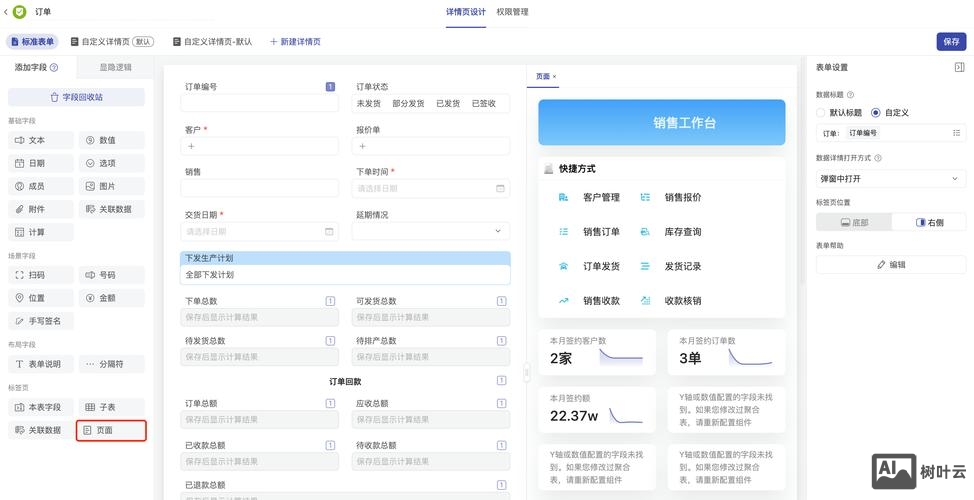
Task: Click help icon next to 数据标题
Action: [x=850, y=95]
